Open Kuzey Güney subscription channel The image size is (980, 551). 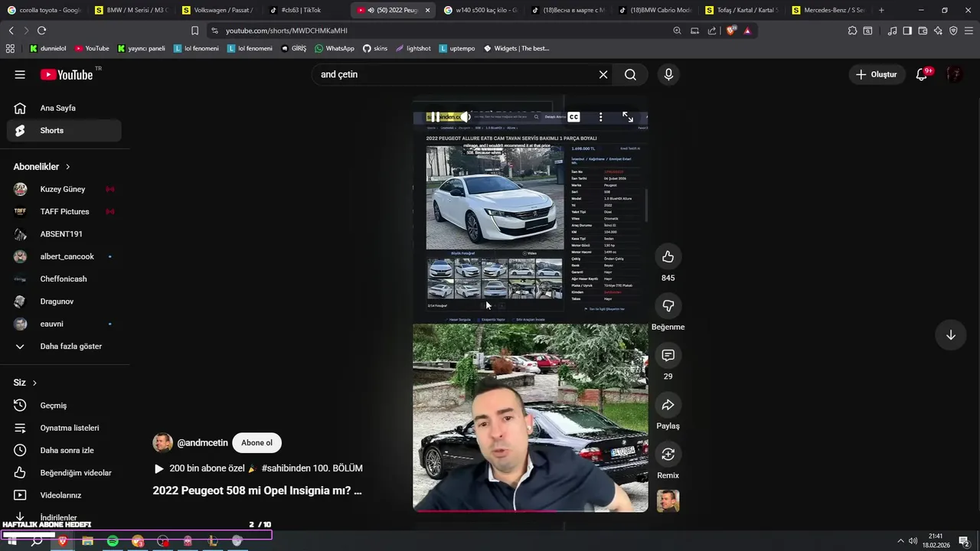pyautogui.click(x=64, y=189)
